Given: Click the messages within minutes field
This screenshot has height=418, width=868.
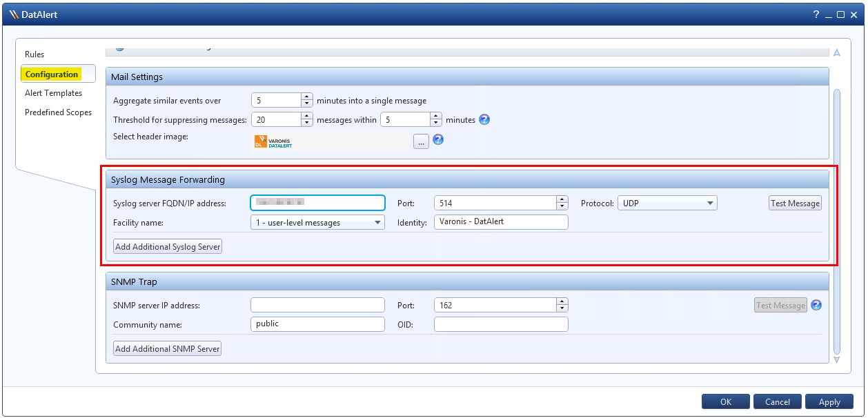Looking at the screenshot, I should [x=406, y=120].
